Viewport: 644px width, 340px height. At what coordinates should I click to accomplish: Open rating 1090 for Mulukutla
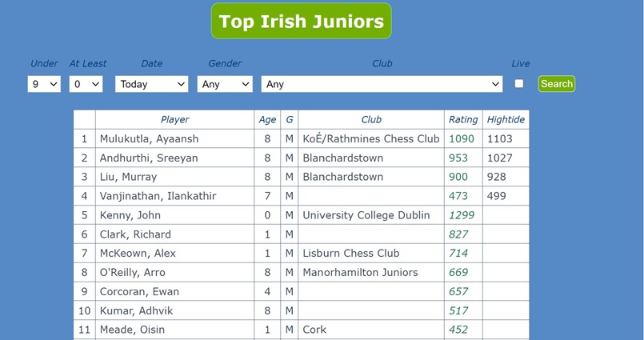coord(462,138)
